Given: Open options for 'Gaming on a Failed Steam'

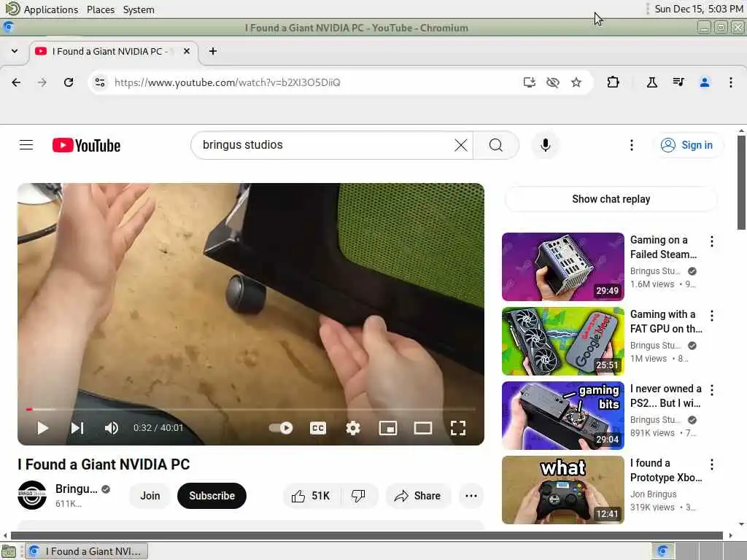Looking at the screenshot, I should (712, 241).
